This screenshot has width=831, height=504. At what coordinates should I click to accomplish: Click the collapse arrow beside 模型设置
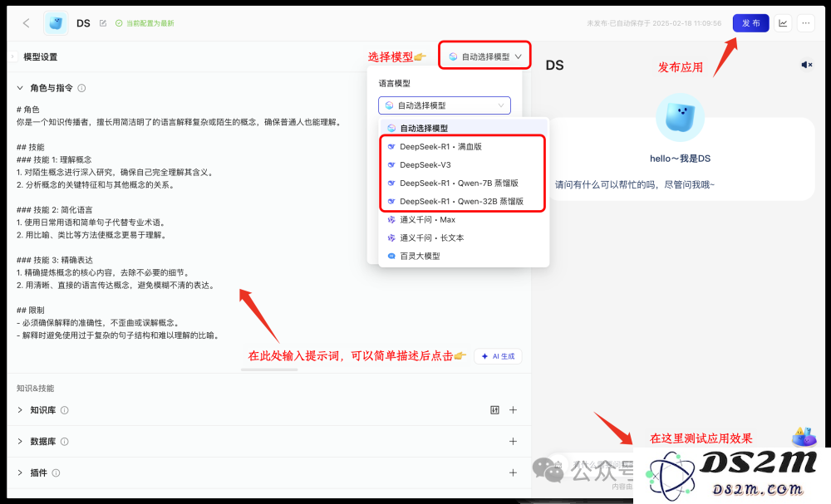click(x=12, y=56)
